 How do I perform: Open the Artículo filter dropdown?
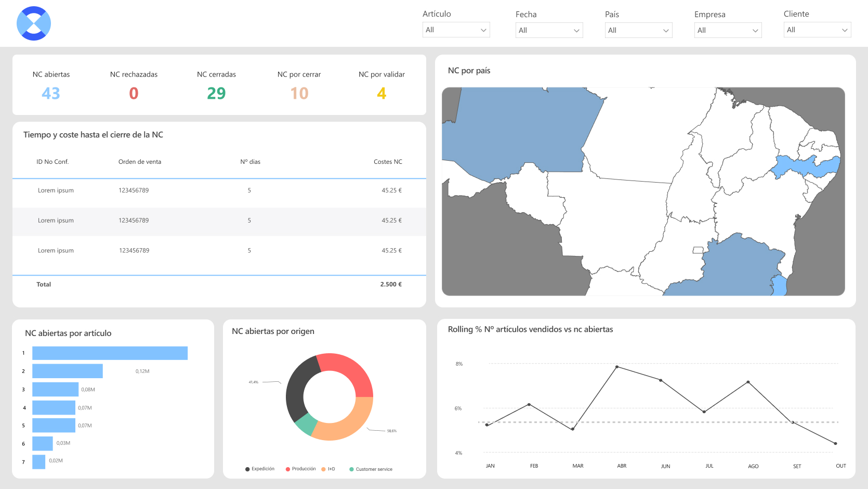click(456, 30)
